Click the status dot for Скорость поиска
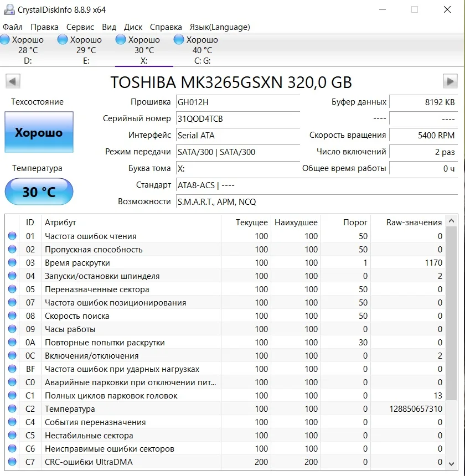 pyautogui.click(x=12, y=315)
